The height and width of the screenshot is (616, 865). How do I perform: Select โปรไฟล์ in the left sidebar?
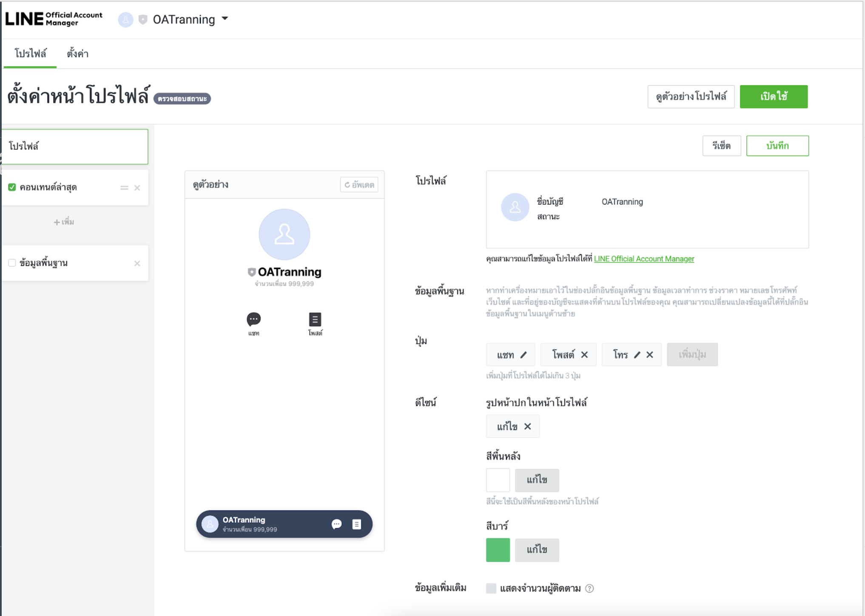click(x=75, y=146)
